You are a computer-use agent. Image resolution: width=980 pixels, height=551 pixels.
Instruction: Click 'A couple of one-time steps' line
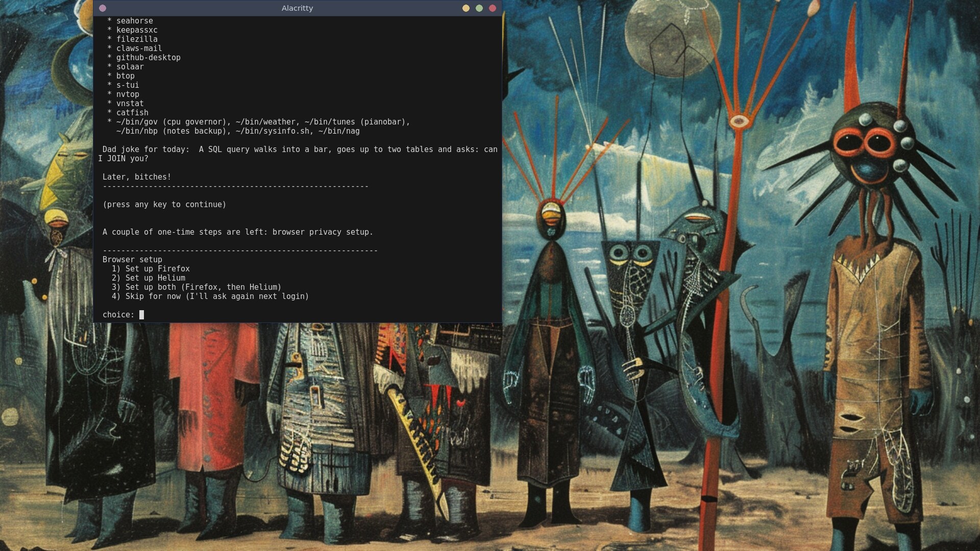tap(238, 232)
